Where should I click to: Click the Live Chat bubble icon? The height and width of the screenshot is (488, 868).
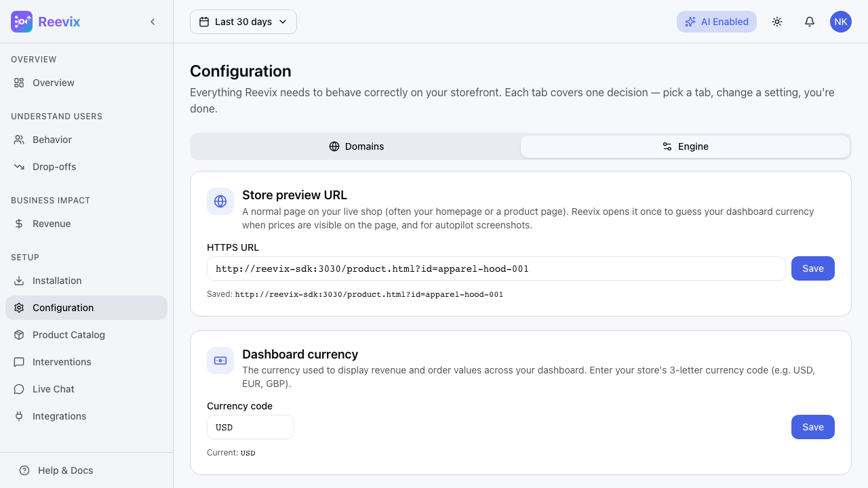click(19, 389)
